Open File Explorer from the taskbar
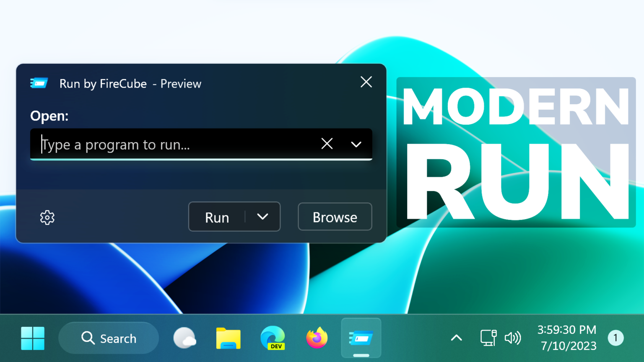Image resolution: width=644 pixels, height=362 pixels. point(228,338)
